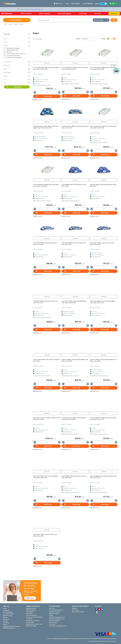Click the orange search magnifier button

click(114, 20)
